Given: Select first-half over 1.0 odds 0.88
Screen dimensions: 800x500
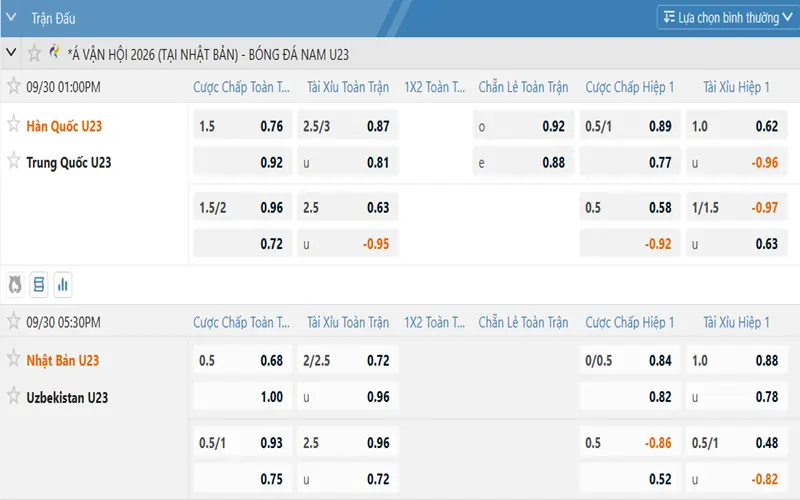Looking at the screenshot, I should [737, 360].
